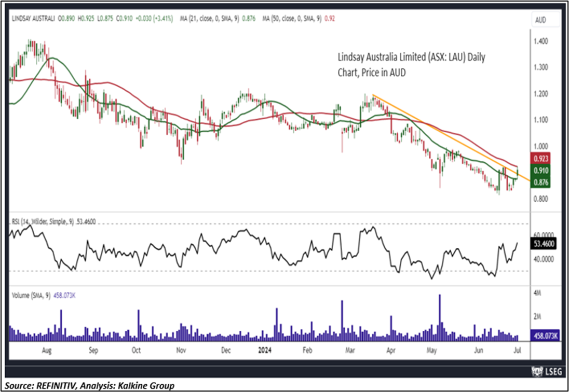Screen dimensions: 569x392
Task: Click the chart title Lindsay Australia Limited
Action: (411, 65)
